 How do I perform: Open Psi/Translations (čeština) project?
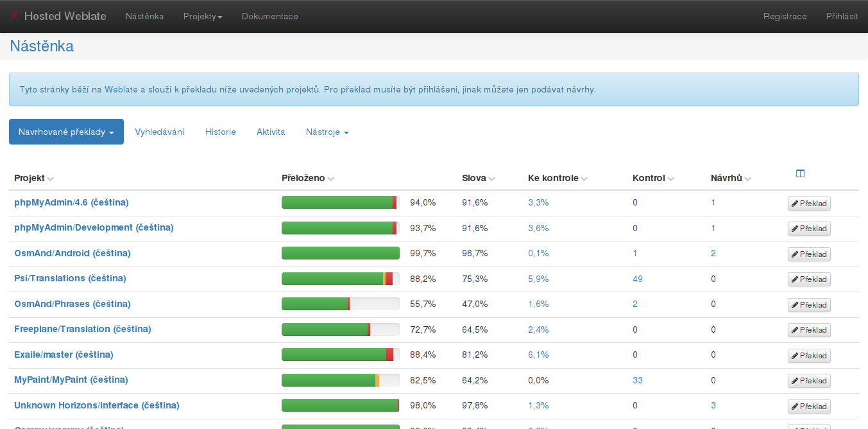click(70, 278)
